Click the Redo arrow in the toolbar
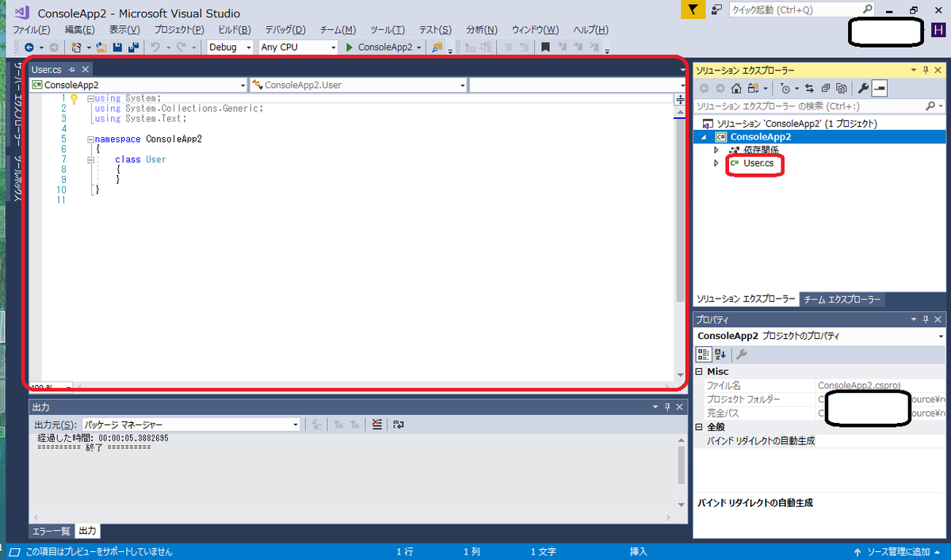Image resolution: width=951 pixels, height=560 pixels. tap(181, 48)
